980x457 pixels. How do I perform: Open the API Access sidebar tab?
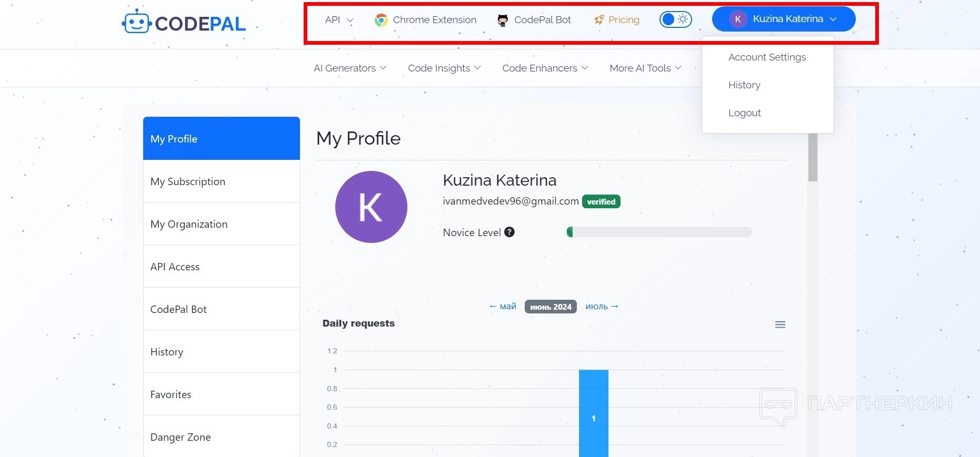222,267
